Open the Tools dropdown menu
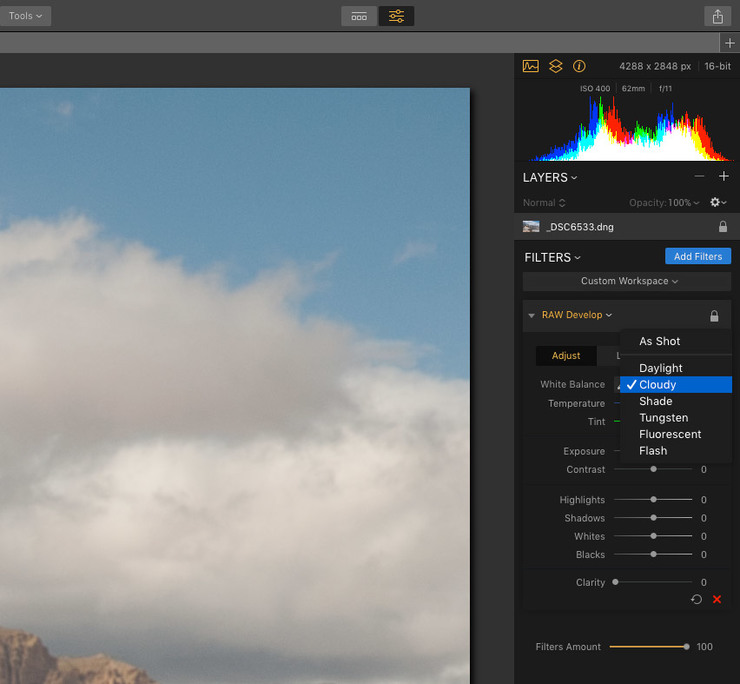Image resolution: width=740 pixels, height=684 pixels. (25, 16)
